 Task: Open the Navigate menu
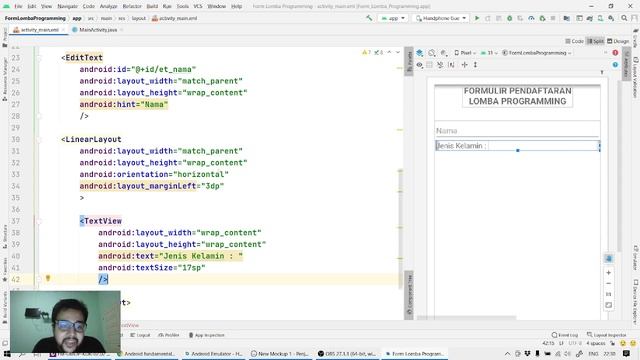pos(67,7)
